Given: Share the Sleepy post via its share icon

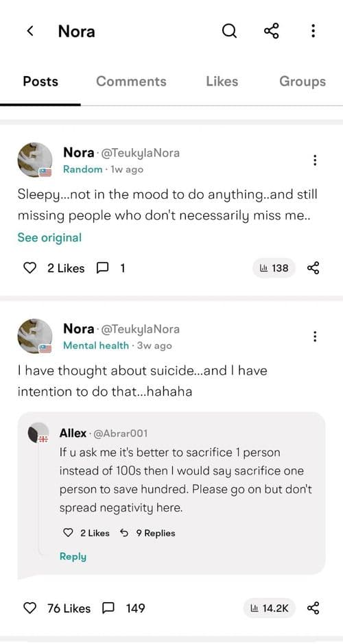Looking at the screenshot, I should click(313, 268).
